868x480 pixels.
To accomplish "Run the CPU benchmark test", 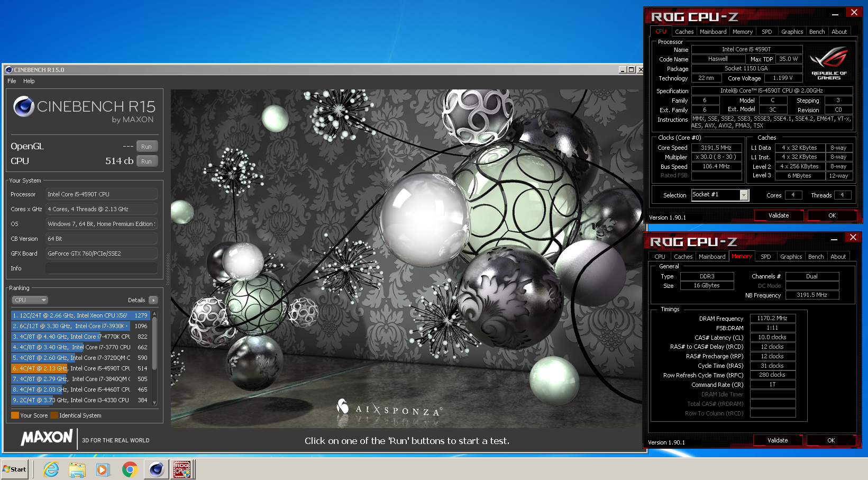I will [147, 161].
